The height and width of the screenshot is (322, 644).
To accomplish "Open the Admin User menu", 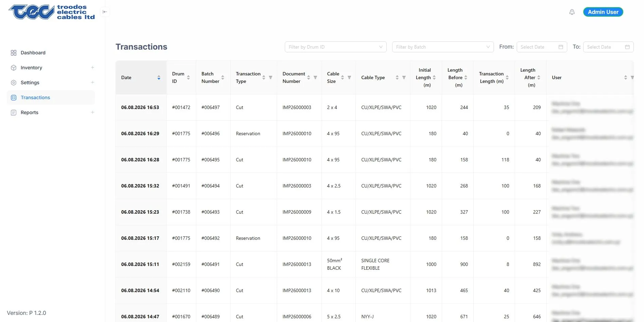I will coord(603,12).
